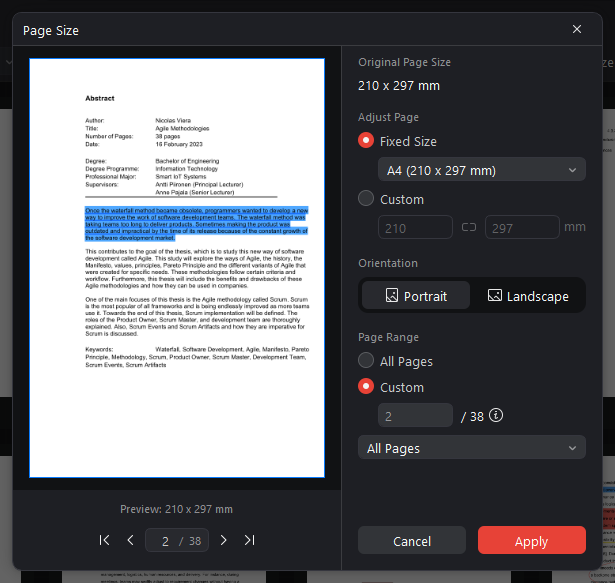Screen dimensions: 615x583
Task: Jump to last page in preview
Action: point(249,540)
